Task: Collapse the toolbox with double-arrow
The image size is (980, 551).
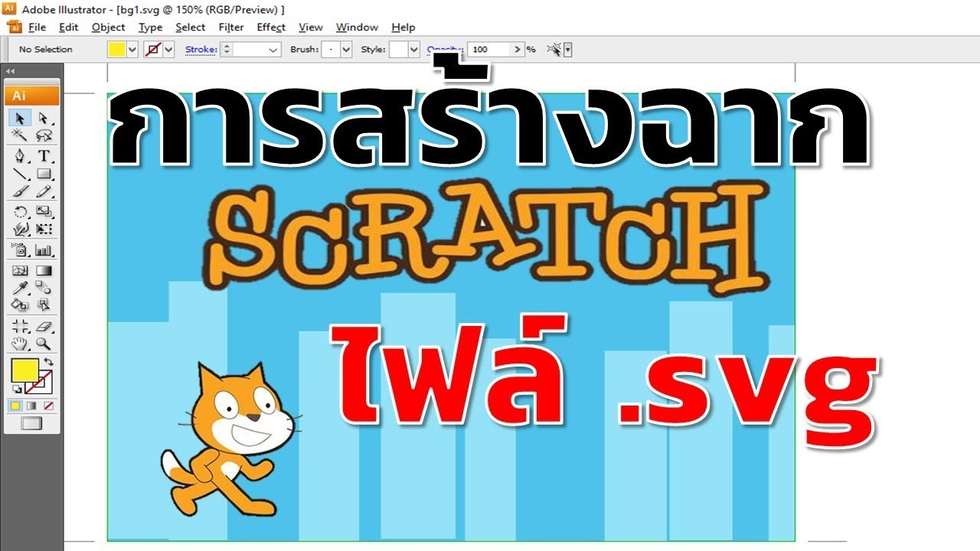Action: (11, 71)
